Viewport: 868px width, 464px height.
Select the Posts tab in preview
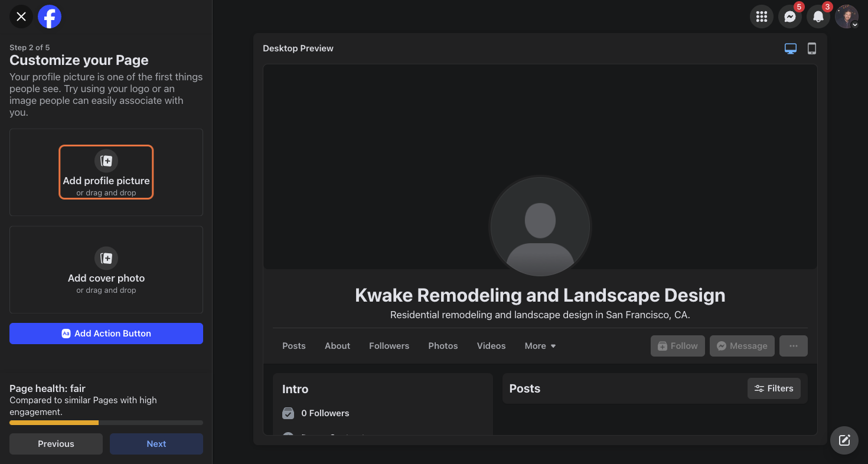294,346
